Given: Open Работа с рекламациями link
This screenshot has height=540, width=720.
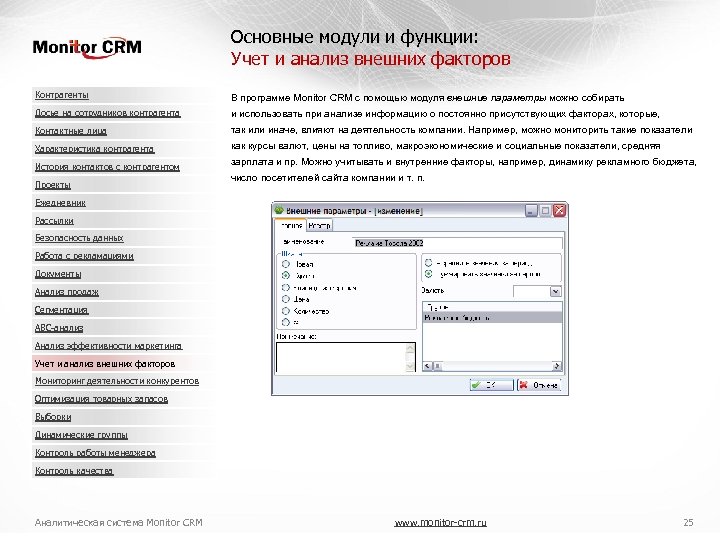Looking at the screenshot, I should click(x=84, y=256).
